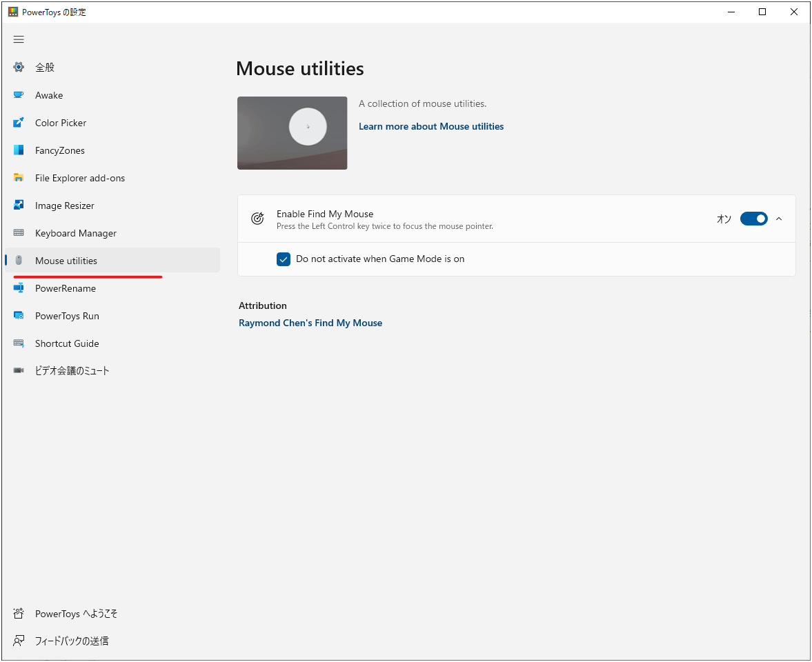Click the 'Press the Left Control key twice' description
Viewport: 812px width, 662px height.
tap(385, 226)
